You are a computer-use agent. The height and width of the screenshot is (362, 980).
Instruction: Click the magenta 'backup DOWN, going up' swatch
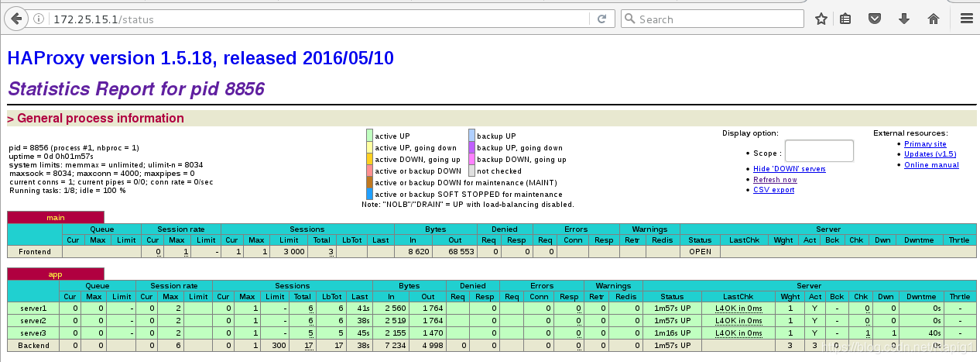pyautogui.click(x=471, y=159)
